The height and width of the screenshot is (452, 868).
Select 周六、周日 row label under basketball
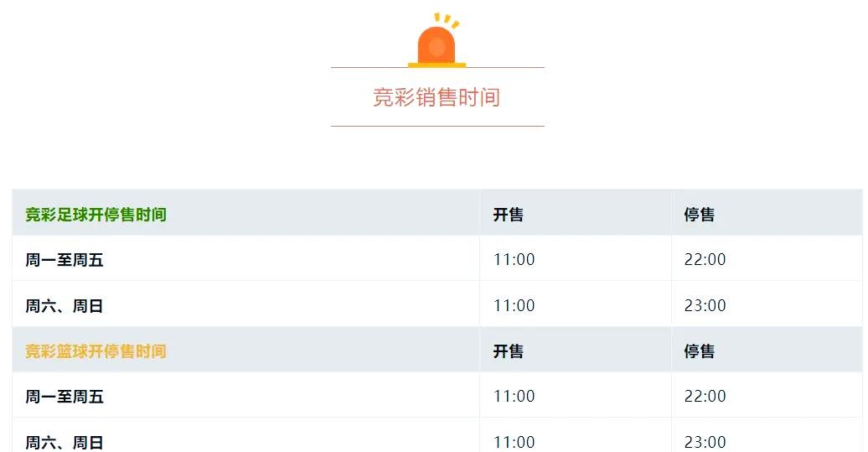pos(65,442)
